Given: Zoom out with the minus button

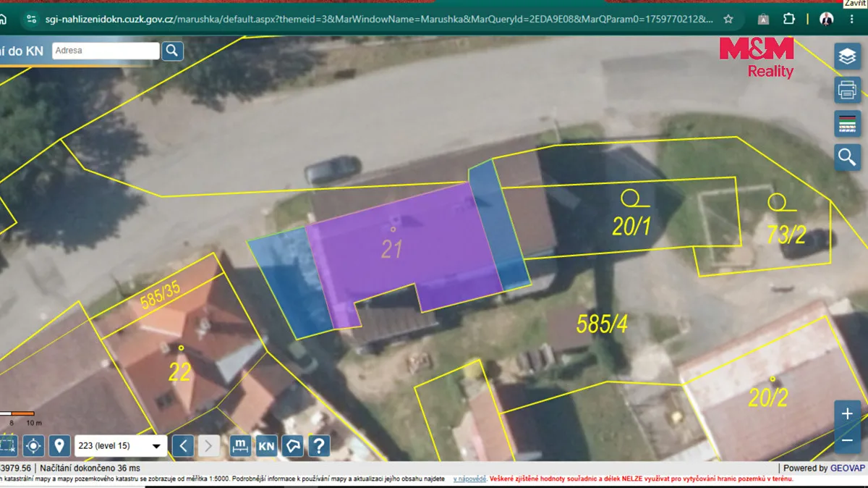Looking at the screenshot, I should 847,439.
